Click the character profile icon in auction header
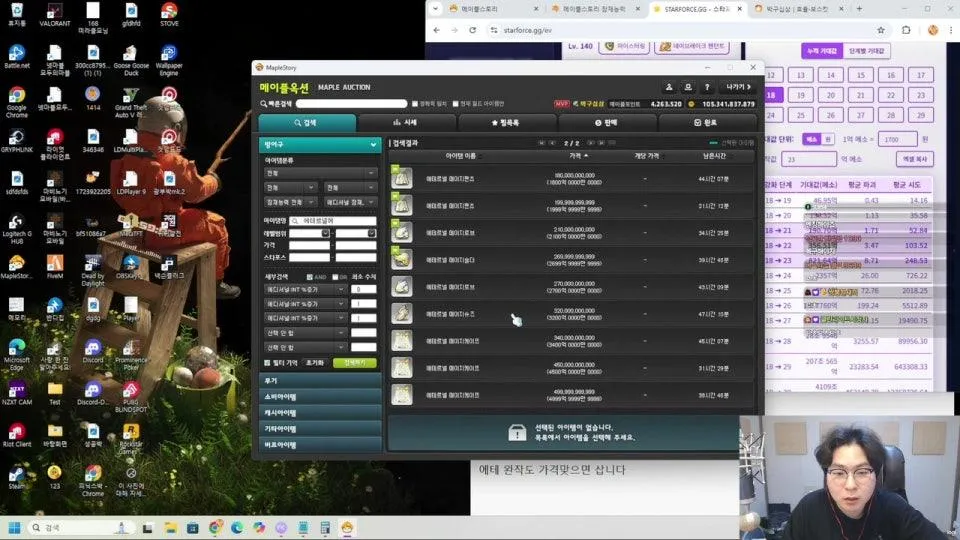Viewport: 960px width, 540px height. (670, 88)
